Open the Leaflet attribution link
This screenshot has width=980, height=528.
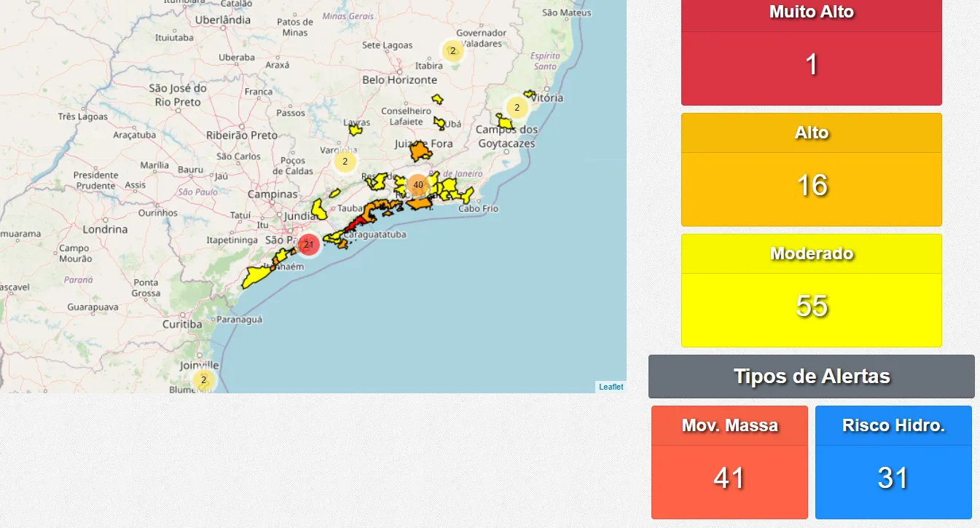click(x=611, y=387)
